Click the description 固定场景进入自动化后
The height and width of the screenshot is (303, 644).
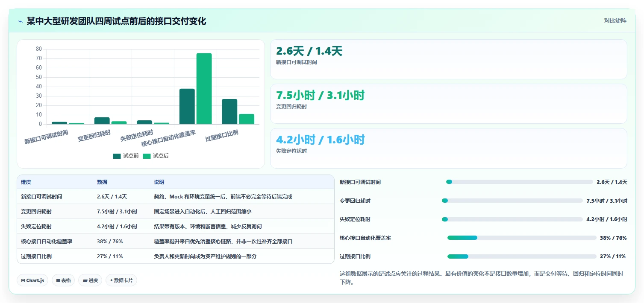pos(203,212)
